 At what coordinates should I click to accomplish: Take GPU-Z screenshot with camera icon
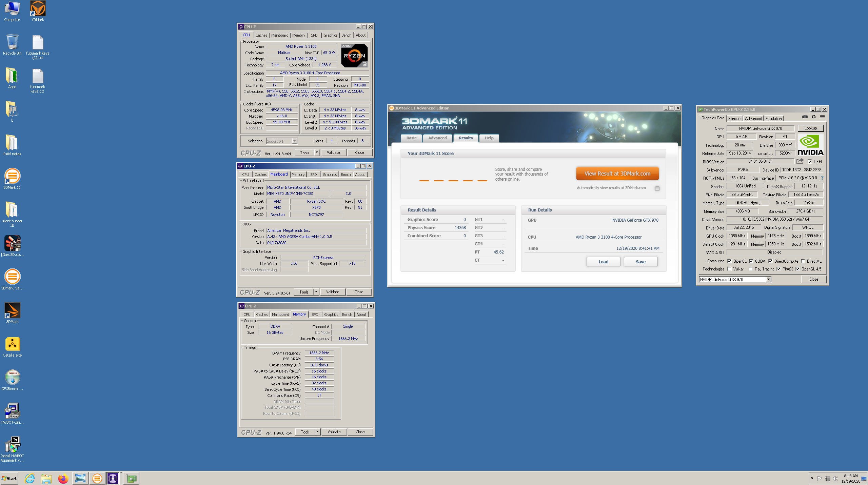point(805,117)
